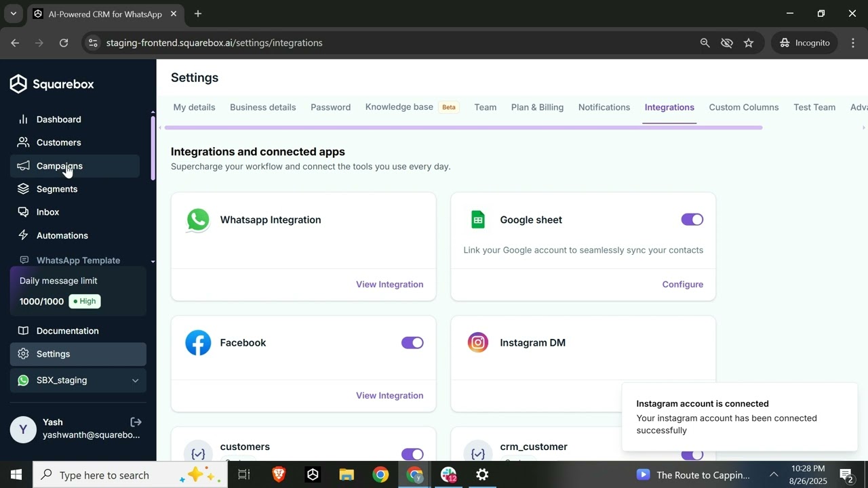868x488 pixels.
Task: Open the Chrome tab search dropdown arrow
Action: pos(13,14)
